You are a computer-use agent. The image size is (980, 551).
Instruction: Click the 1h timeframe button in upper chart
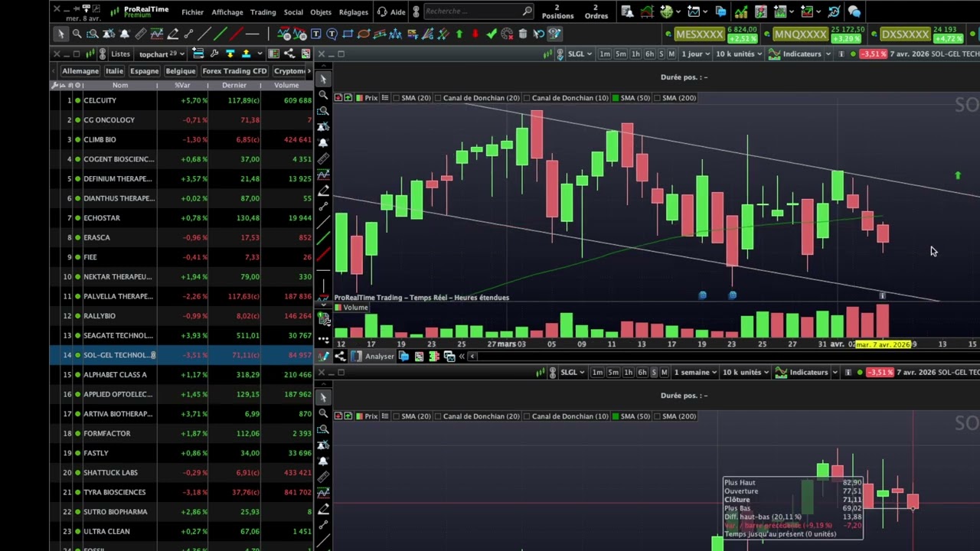[x=635, y=54]
